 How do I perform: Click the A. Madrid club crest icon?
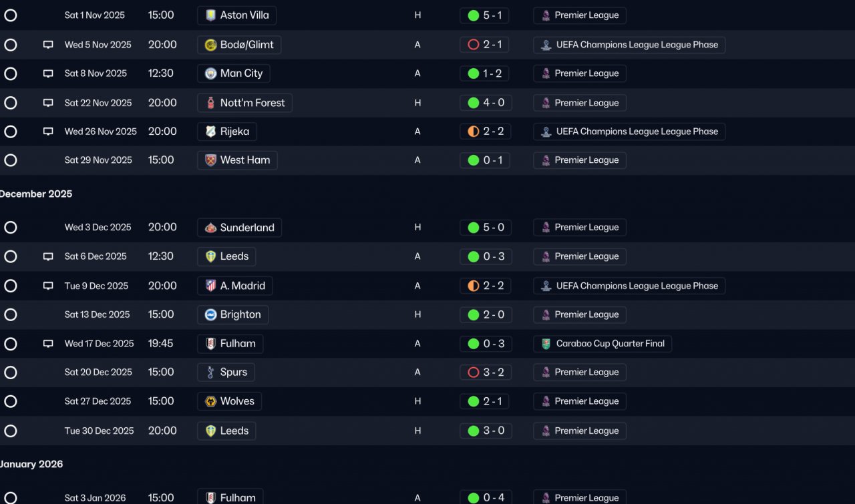tap(211, 286)
